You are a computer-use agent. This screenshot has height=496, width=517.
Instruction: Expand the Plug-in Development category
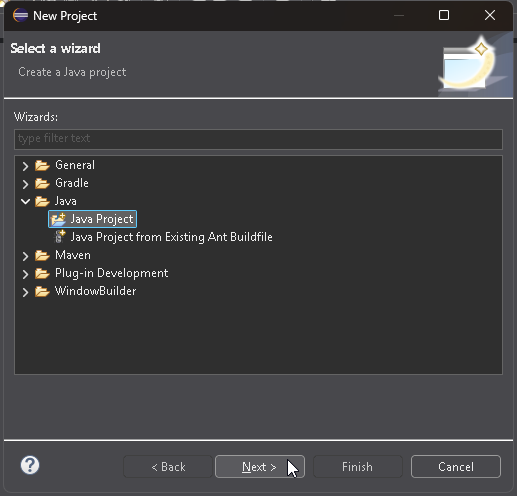point(25,274)
